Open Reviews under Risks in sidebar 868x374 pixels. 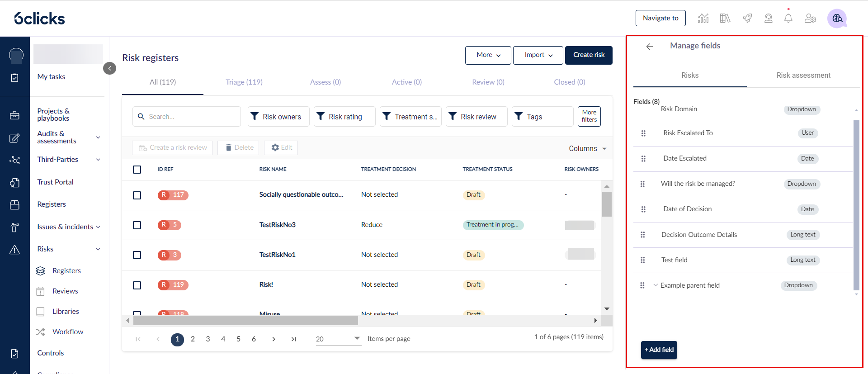(x=65, y=291)
